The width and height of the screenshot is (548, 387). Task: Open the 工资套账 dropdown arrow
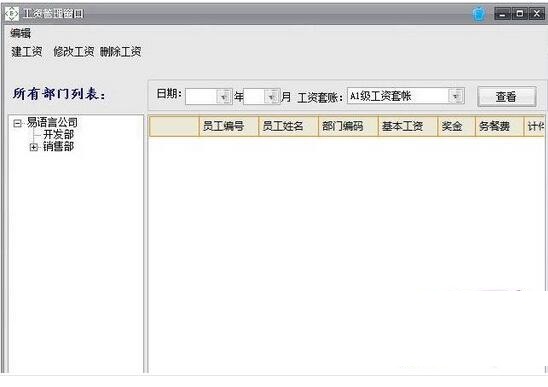[x=456, y=96]
